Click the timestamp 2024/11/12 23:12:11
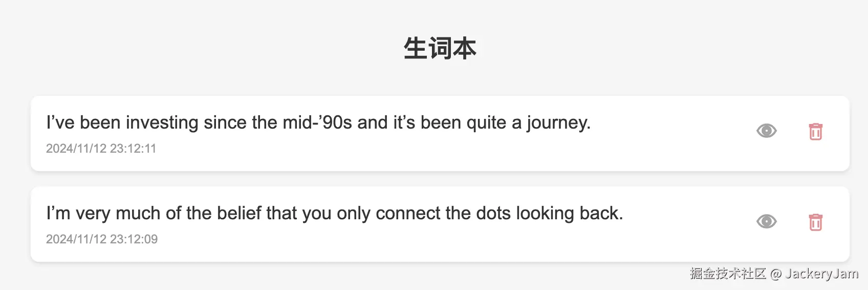This screenshot has width=868, height=290. click(101, 149)
